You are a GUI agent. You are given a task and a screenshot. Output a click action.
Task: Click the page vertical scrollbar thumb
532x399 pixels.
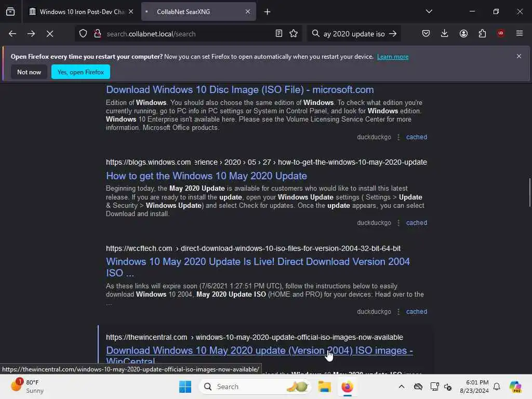529,192
